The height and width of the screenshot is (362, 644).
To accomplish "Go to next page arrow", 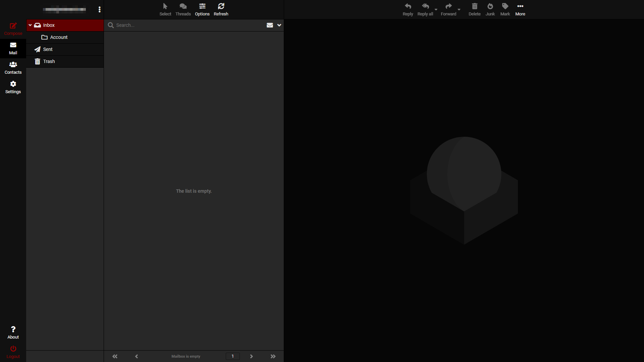I will pos(251,356).
